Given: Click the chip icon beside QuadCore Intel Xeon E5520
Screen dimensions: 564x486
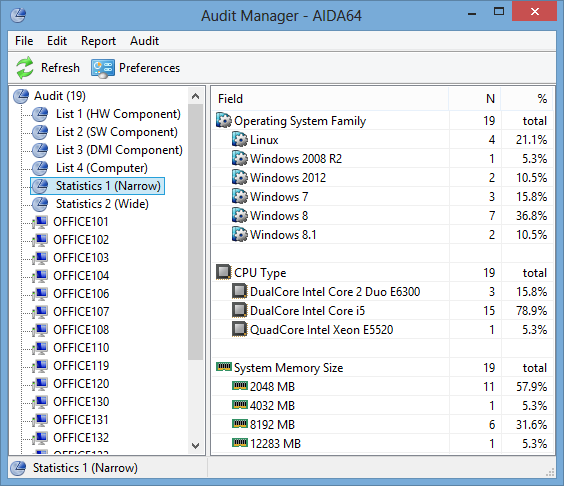Looking at the screenshot, I should 240,330.
